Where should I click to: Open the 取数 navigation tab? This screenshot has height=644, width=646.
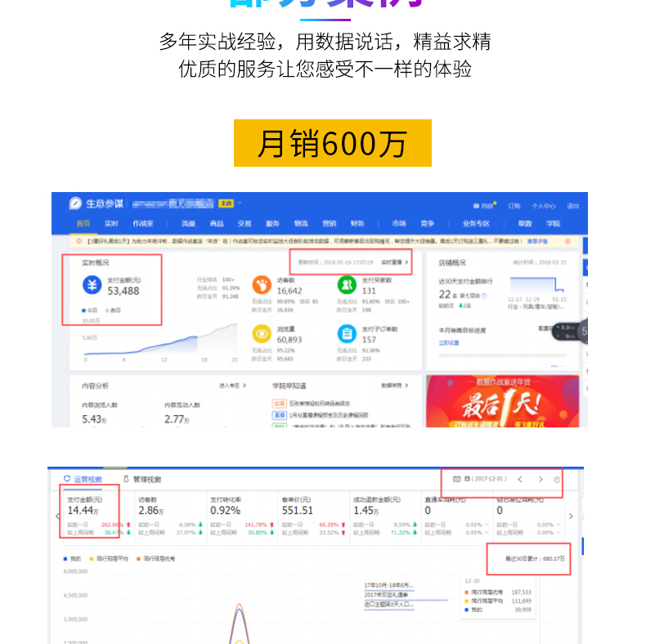coord(525,224)
